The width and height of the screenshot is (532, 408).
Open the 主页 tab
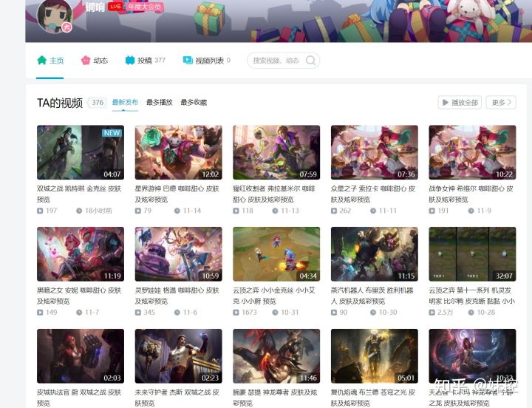pyautogui.click(x=50, y=61)
